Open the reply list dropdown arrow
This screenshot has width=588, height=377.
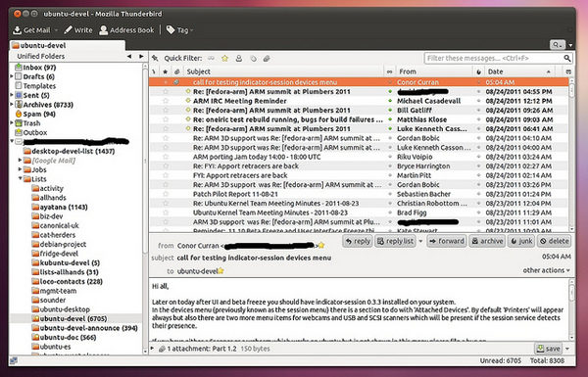tap(420, 241)
